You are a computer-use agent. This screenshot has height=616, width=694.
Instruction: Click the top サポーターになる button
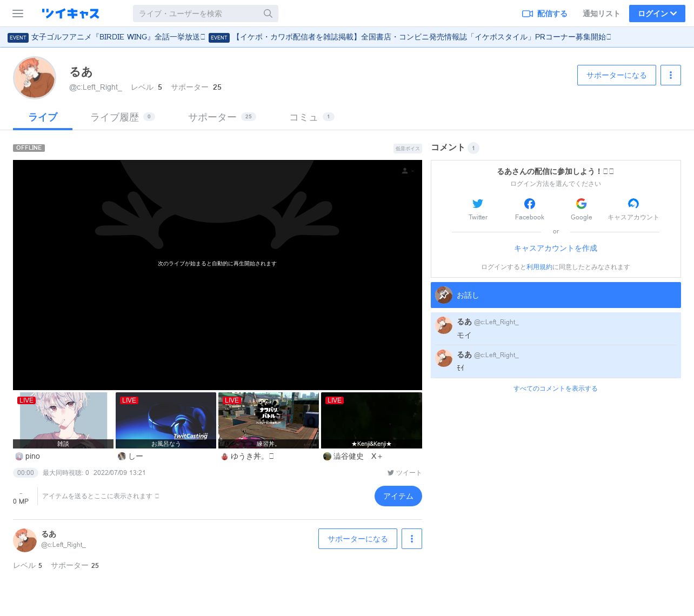coord(617,75)
